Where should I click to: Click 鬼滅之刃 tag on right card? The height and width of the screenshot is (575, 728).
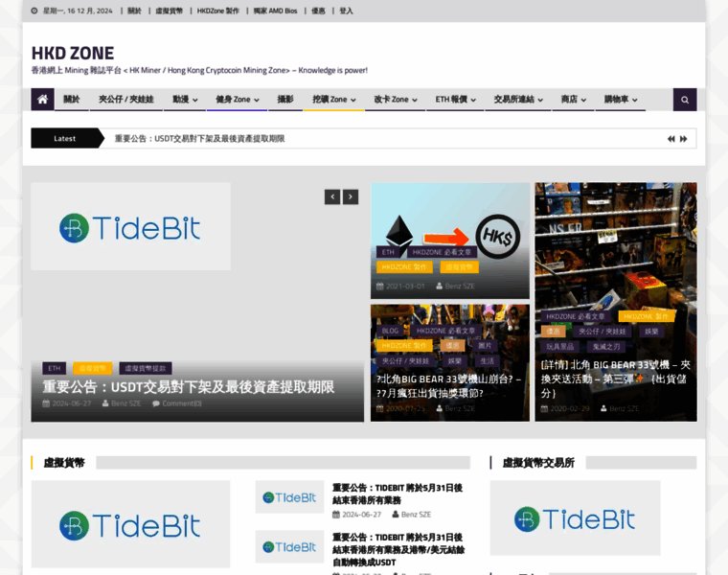(x=606, y=347)
